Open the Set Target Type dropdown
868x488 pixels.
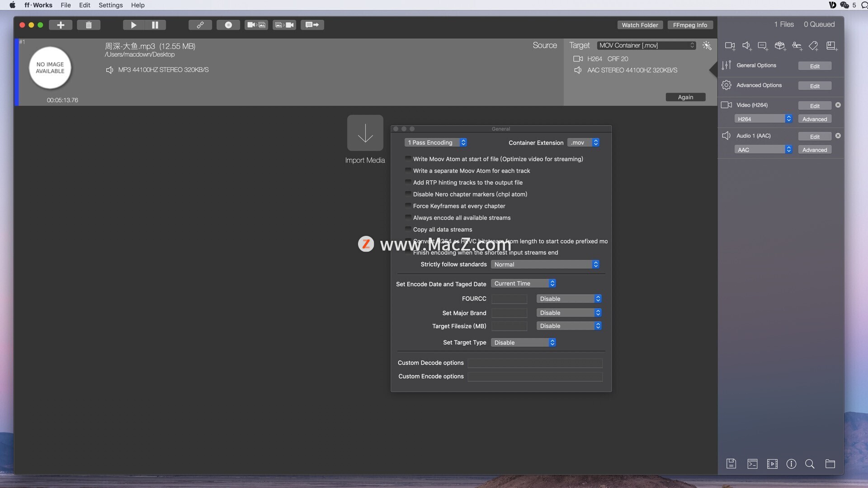524,343
